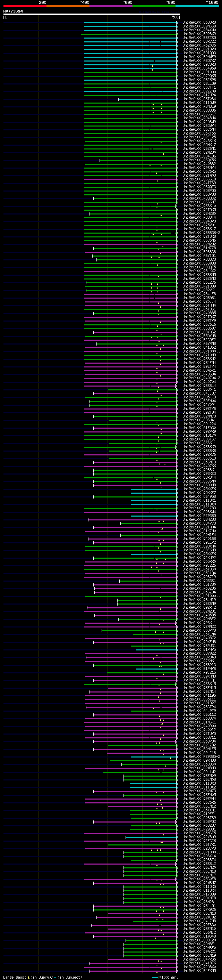
Task: Open hit UniRef100_Q84MI9
Action: coord(199,600)
